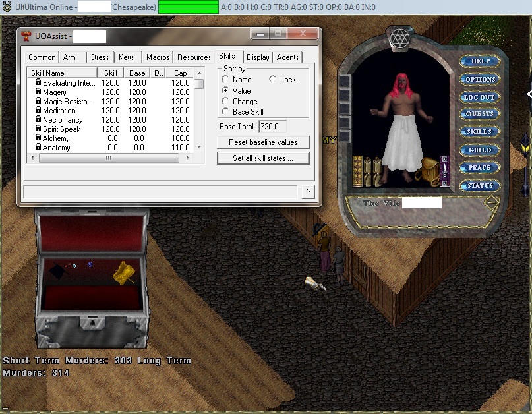Click the skill list vertical scrollbar thumb
The height and width of the screenshot is (414, 532).
tap(199, 84)
